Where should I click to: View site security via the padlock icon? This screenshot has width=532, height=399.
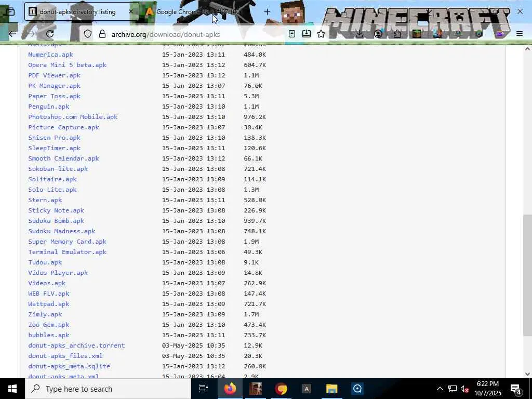tap(102, 34)
